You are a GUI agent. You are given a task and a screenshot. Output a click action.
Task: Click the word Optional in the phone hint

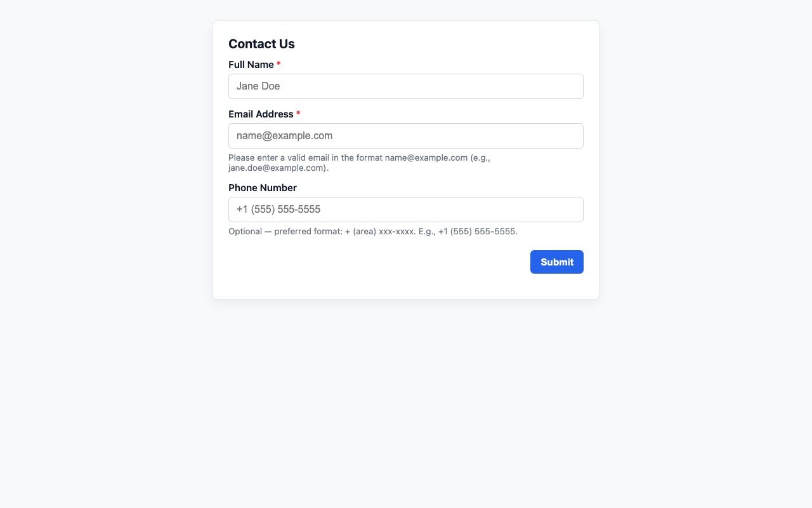[x=245, y=231]
